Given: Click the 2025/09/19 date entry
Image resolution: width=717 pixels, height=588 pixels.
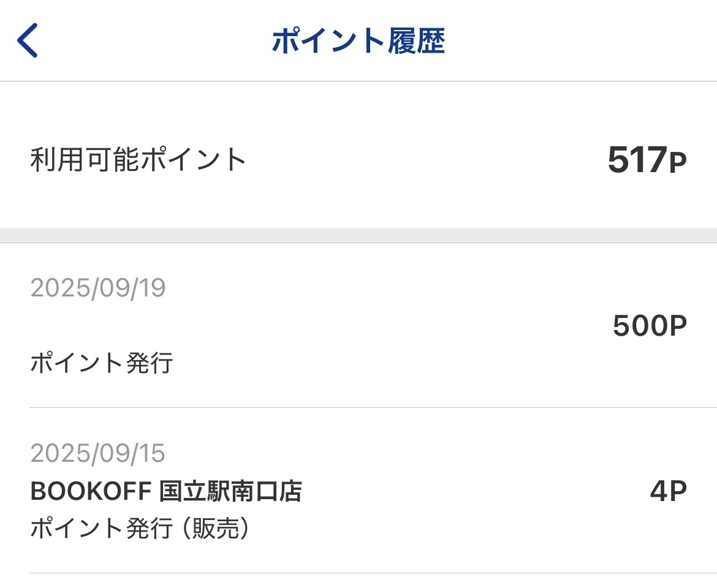Looking at the screenshot, I should pyautogui.click(x=98, y=288).
